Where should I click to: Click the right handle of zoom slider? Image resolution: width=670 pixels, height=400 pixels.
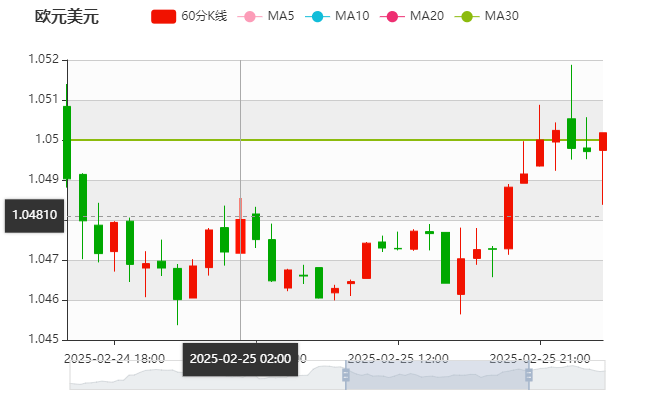(530, 376)
